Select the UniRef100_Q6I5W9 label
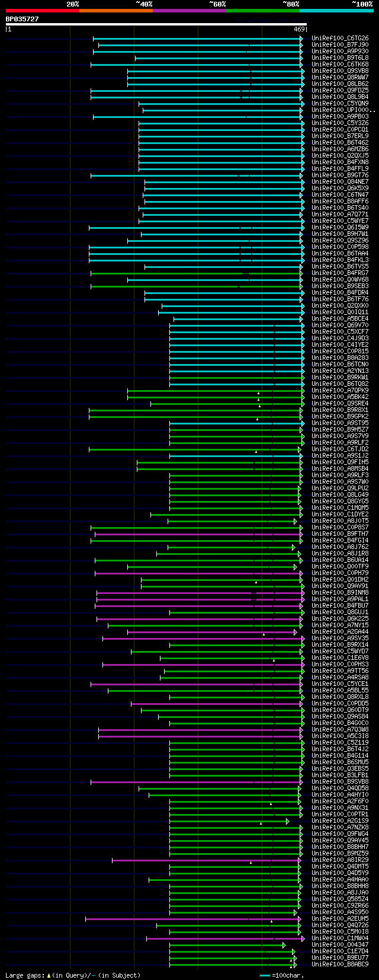The height and width of the screenshot is (980, 379). coord(340,227)
